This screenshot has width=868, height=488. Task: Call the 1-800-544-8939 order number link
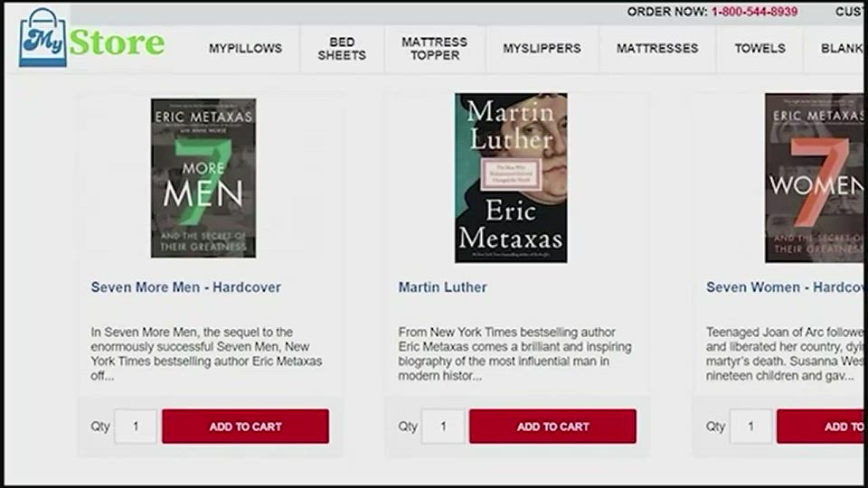coord(754,12)
